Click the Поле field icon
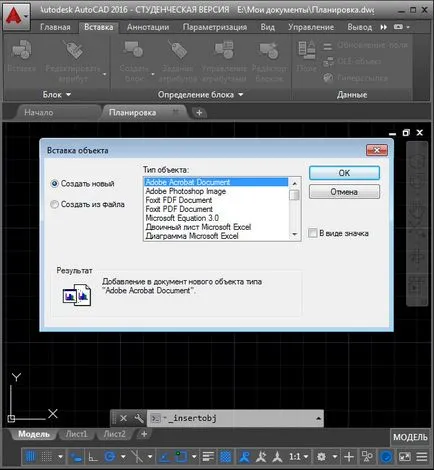 306,50
